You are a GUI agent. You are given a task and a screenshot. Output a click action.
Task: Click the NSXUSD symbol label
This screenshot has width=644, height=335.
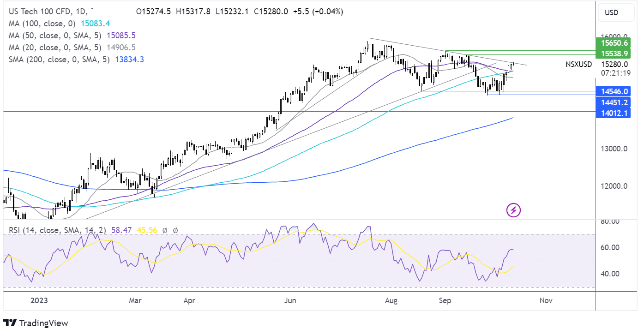(578, 64)
